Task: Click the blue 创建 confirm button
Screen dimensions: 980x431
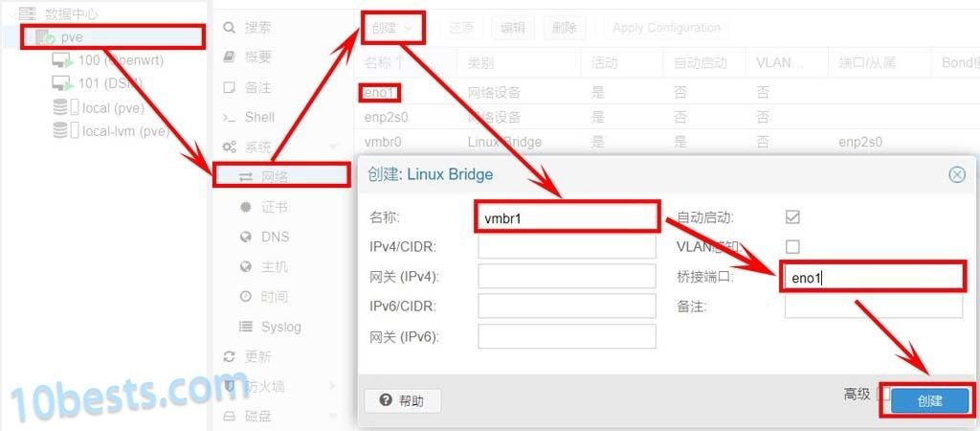Action: click(x=930, y=401)
